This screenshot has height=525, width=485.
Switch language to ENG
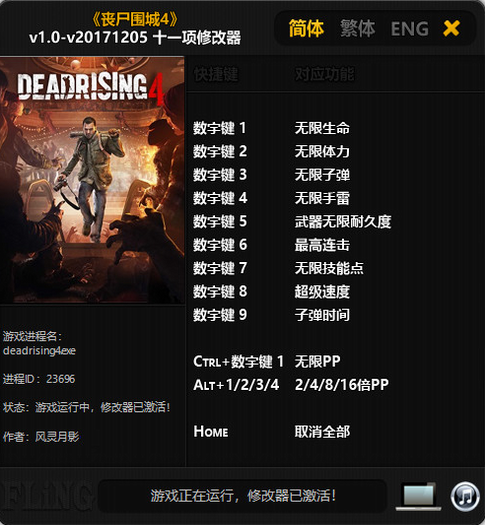point(410,29)
